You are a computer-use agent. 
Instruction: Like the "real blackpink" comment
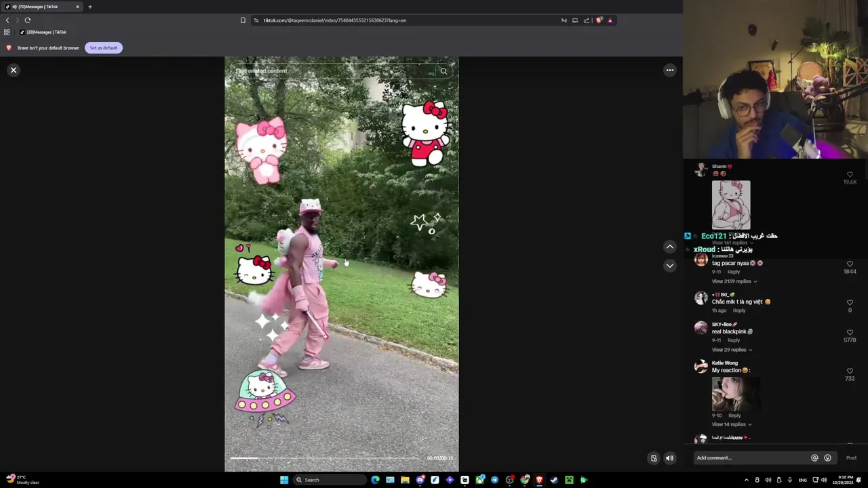tap(850, 332)
